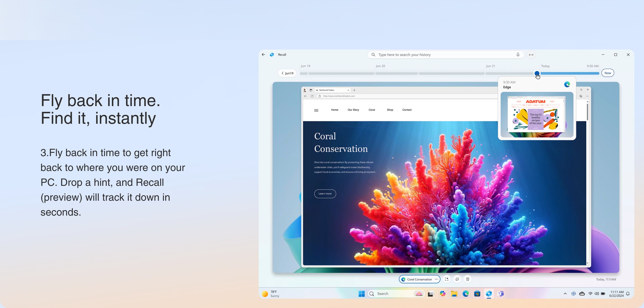The image size is (644, 308).
Task: Go back using the Jun19 chevron button
Action: [x=287, y=73]
